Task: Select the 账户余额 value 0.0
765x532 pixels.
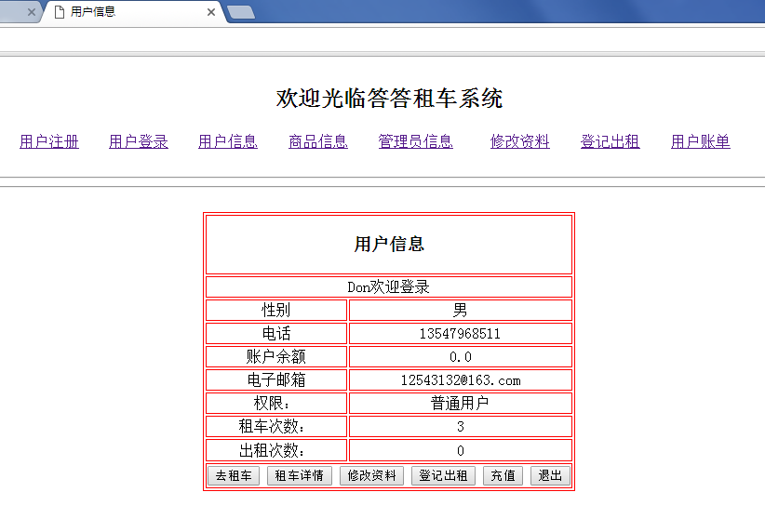Action: pos(461,357)
